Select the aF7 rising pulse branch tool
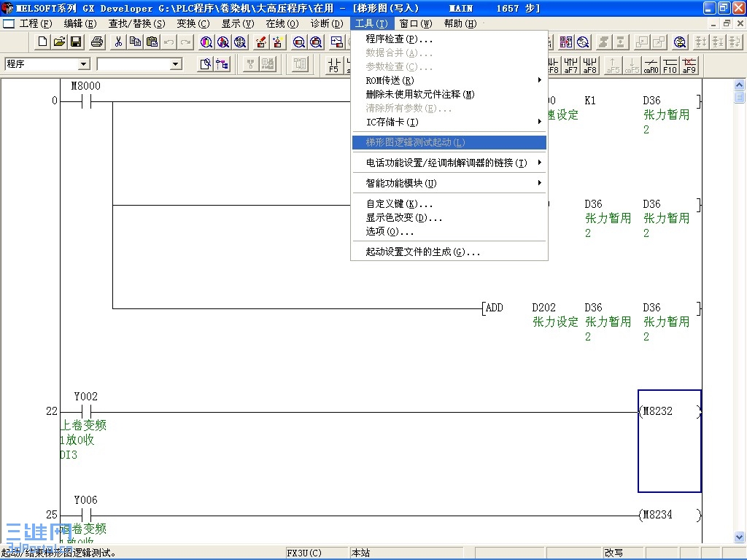 (x=570, y=65)
